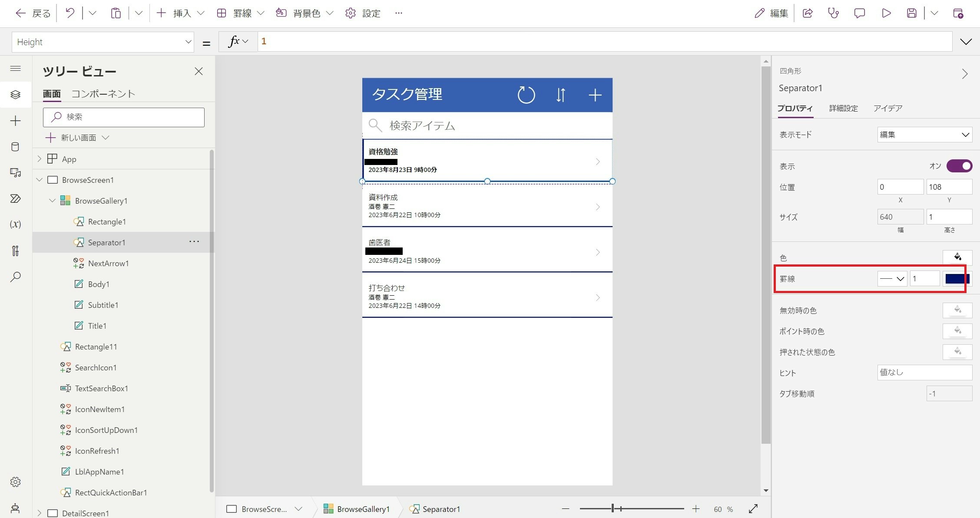Open the 表示モード dropdown
Viewport: 980px width, 518px height.
click(x=924, y=135)
